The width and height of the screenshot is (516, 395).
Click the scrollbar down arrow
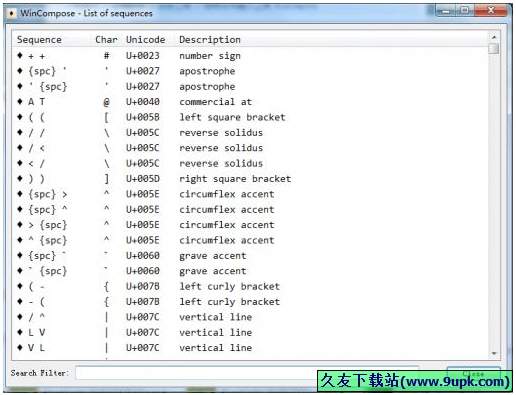coord(494,353)
